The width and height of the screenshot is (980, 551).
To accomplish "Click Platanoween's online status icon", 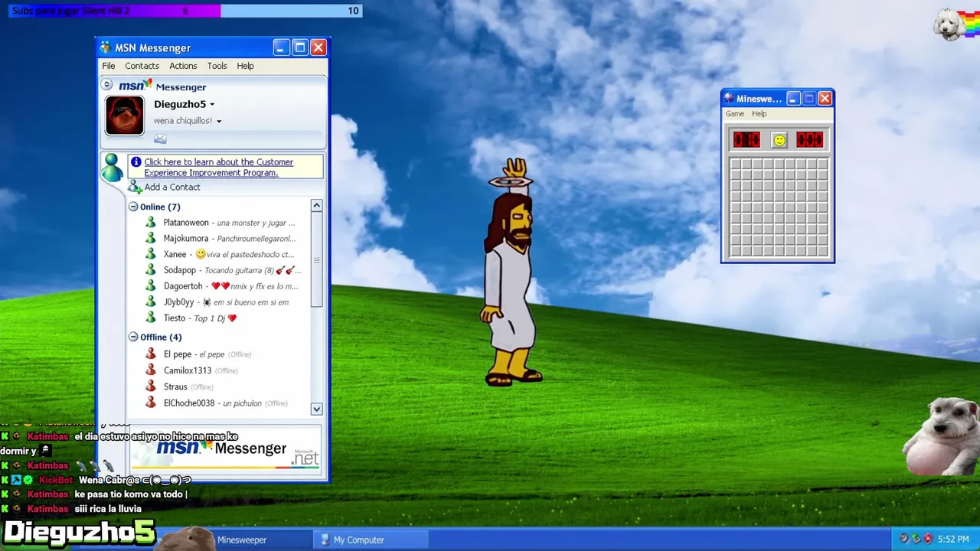I will (151, 223).
